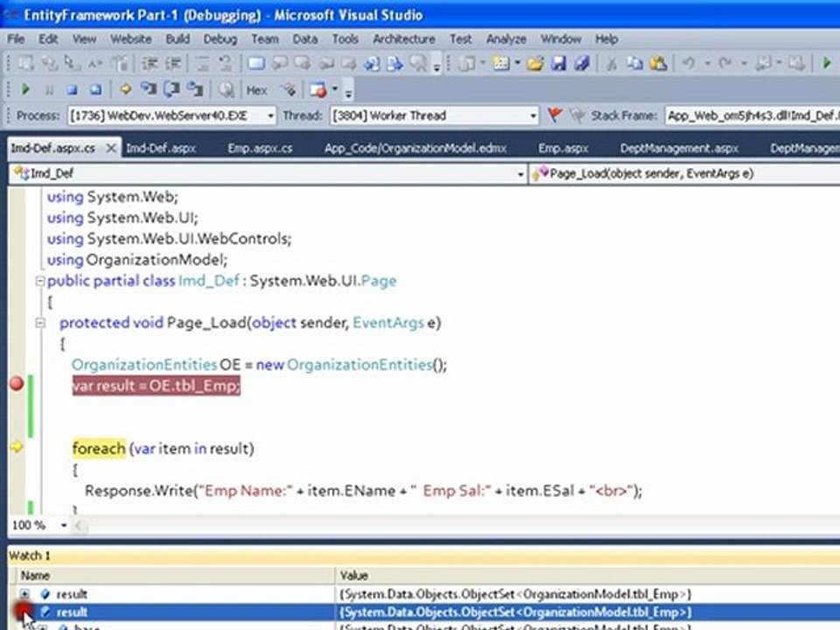Collapse the public partial class Imd_Def region
The image size is (840, 630).
tap(39, 281)
